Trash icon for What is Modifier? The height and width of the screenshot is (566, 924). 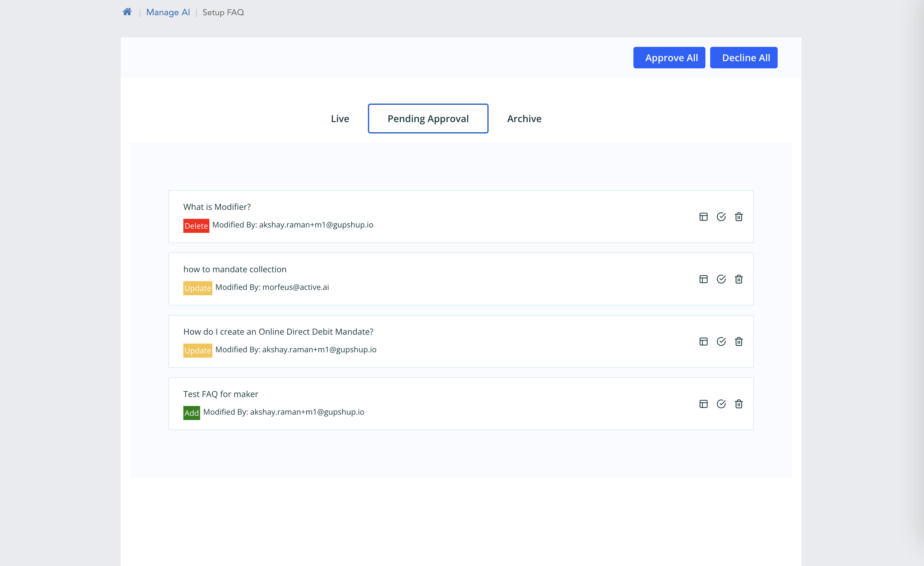tap(739, 217)
